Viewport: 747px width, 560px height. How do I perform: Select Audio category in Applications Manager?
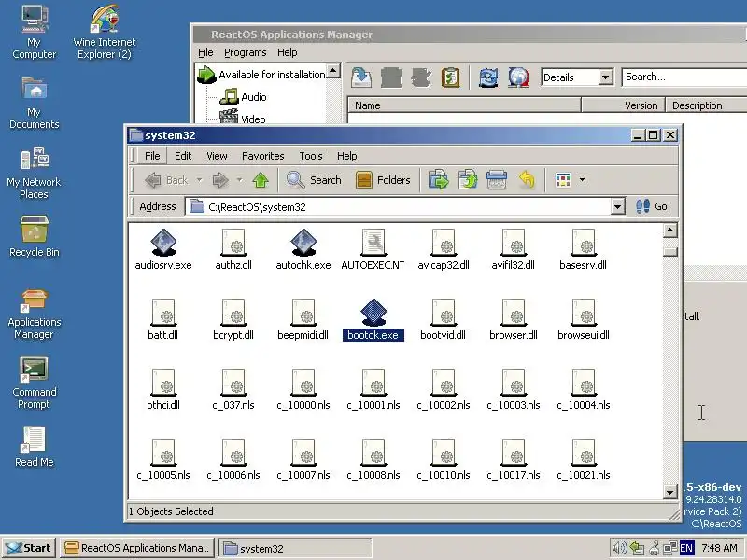point(244,97)
